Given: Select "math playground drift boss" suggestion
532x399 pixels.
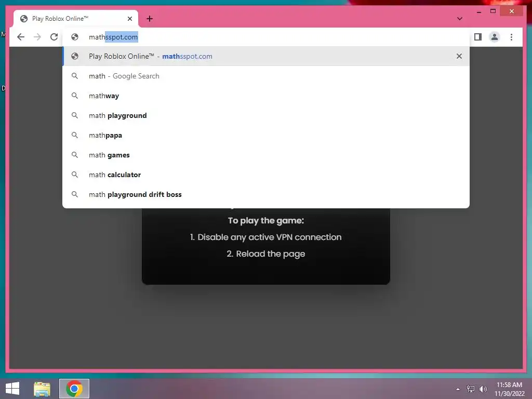Looking at the screenshot, I should pos(266,194).
